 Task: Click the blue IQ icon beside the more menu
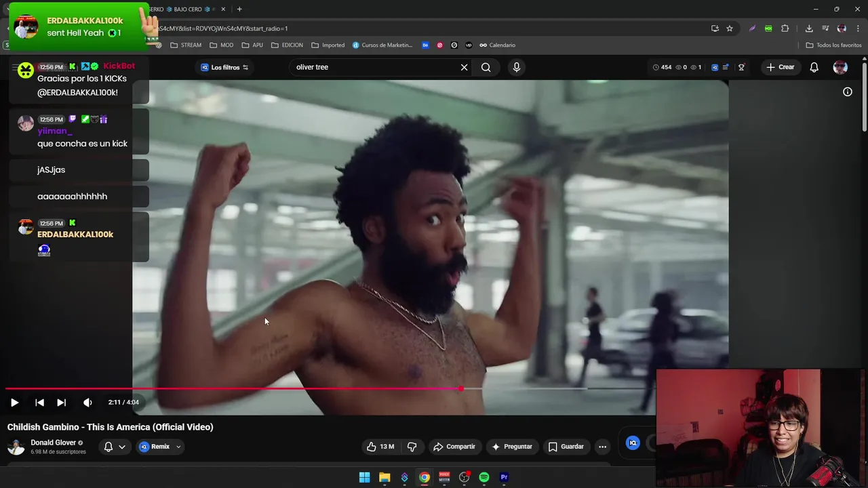633,443
